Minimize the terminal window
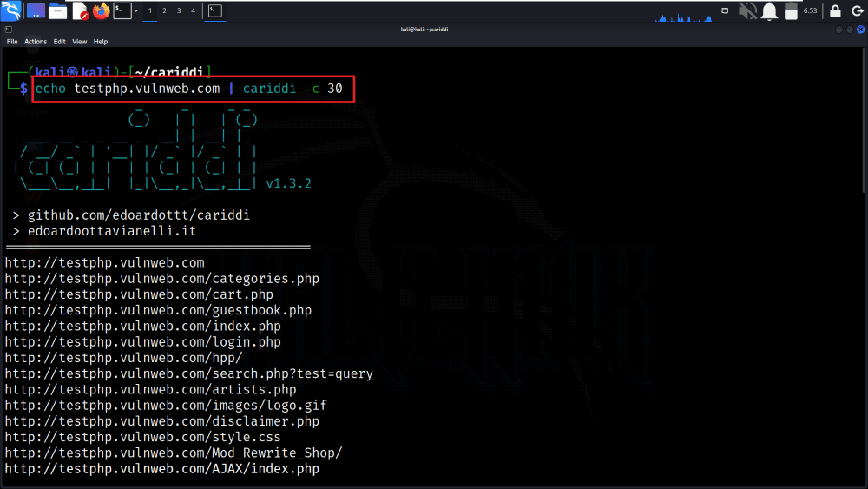 (x=839, y=30)
